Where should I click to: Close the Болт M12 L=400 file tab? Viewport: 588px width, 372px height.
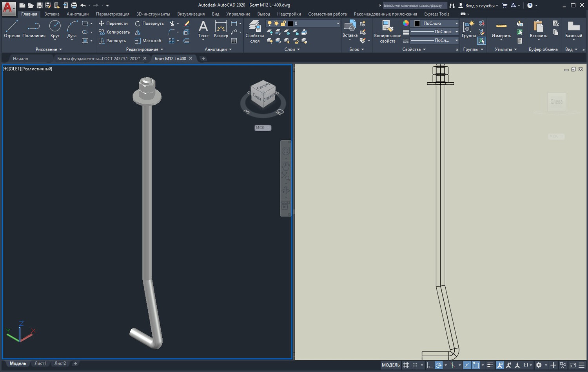pyautogui.click(x=191, y=58)
